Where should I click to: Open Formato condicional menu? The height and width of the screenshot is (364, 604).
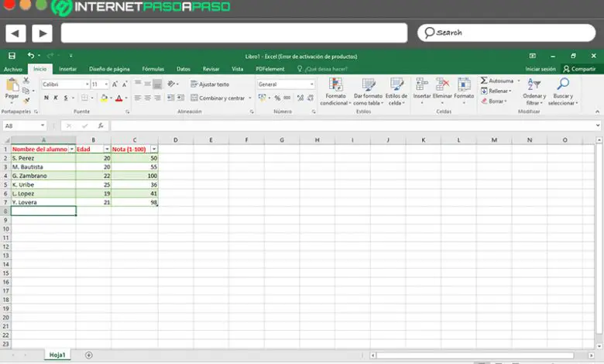[x=335, y=91]
